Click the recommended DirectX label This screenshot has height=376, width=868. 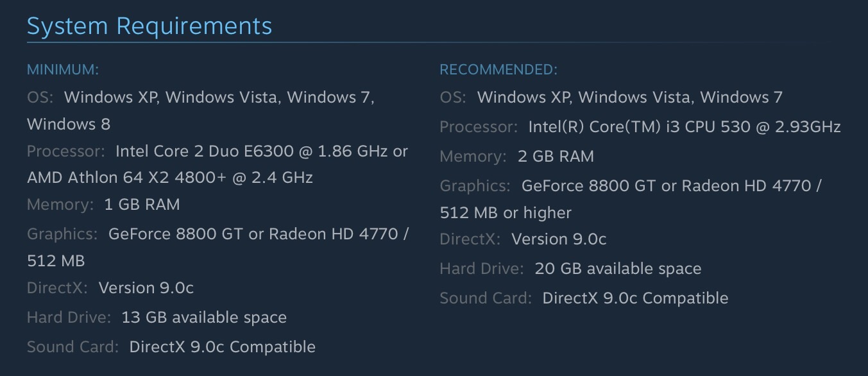coord(470,239)
